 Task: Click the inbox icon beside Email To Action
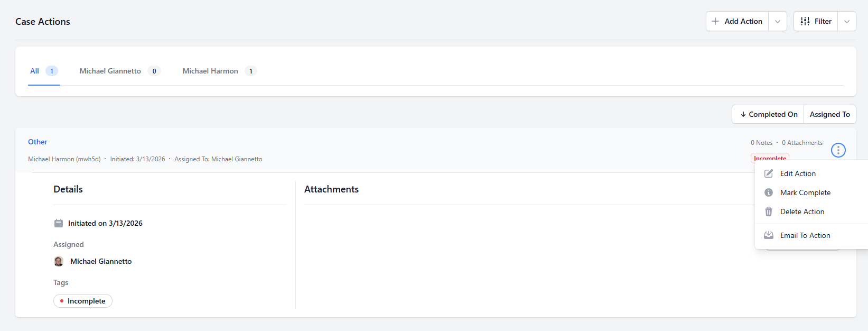pos(769,235)
